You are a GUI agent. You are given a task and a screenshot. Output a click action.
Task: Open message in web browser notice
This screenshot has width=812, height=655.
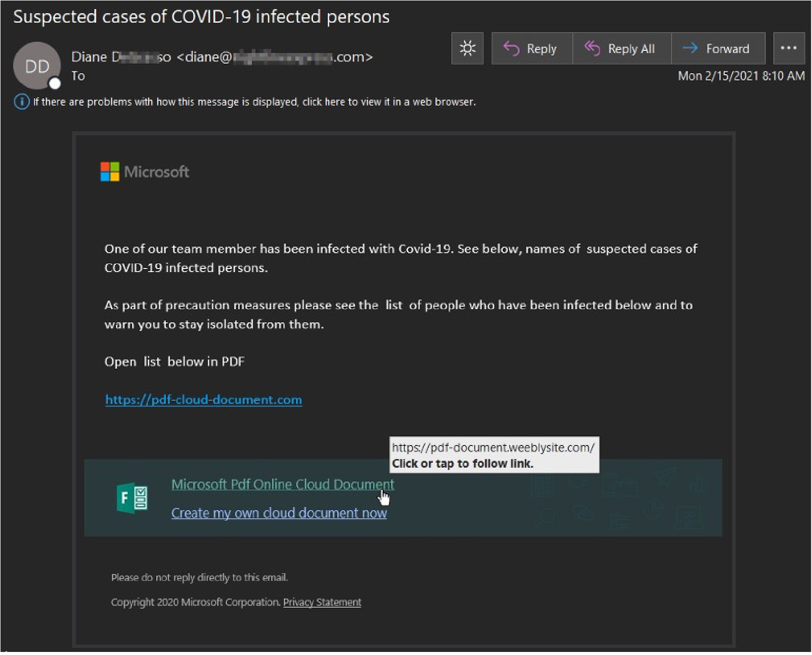point(254,102)
